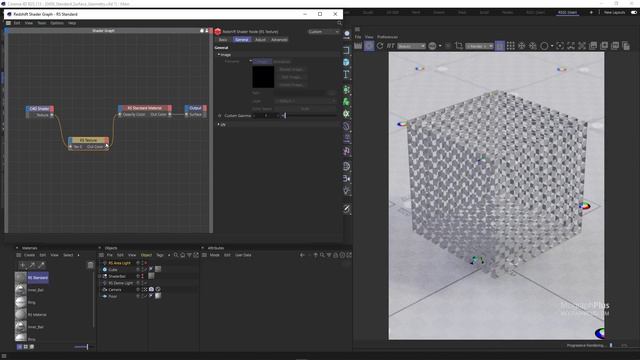The image size is (640, 360).
Task: Open the Beauty AOV dropdown in render view
Action: 411,46
